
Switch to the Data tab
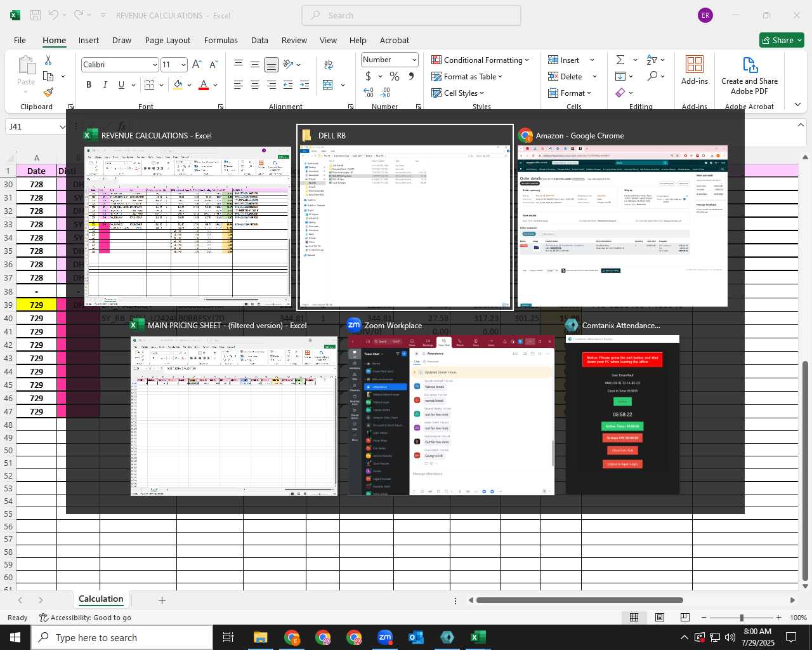(259, 40)
